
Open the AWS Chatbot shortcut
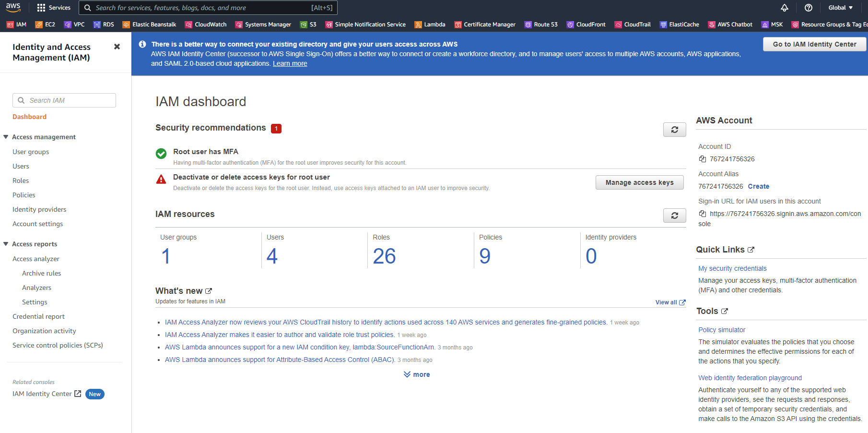click(x=730, y=24)
